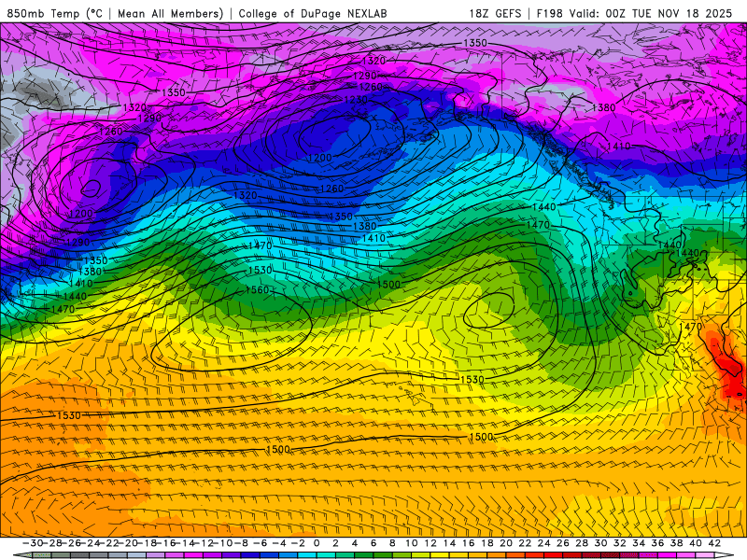Click the "-6" value on the temperature scale

(x=260, y=543)
